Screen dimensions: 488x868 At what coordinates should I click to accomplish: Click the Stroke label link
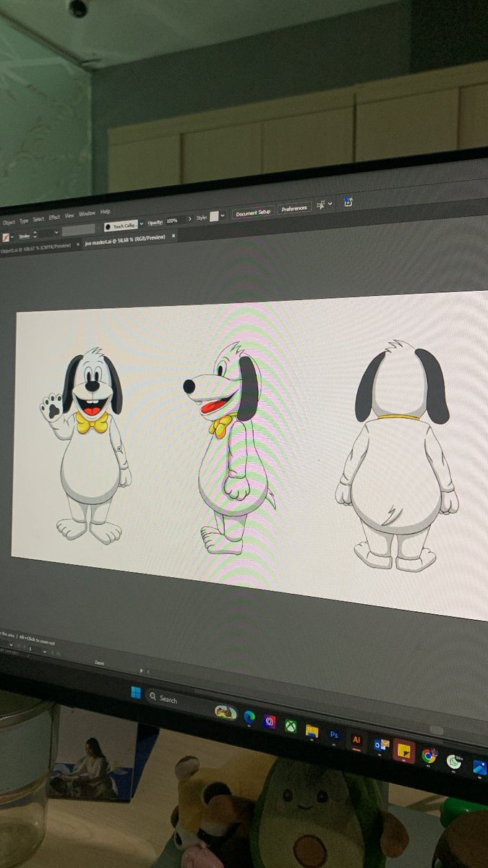click(x=24, y=236)
